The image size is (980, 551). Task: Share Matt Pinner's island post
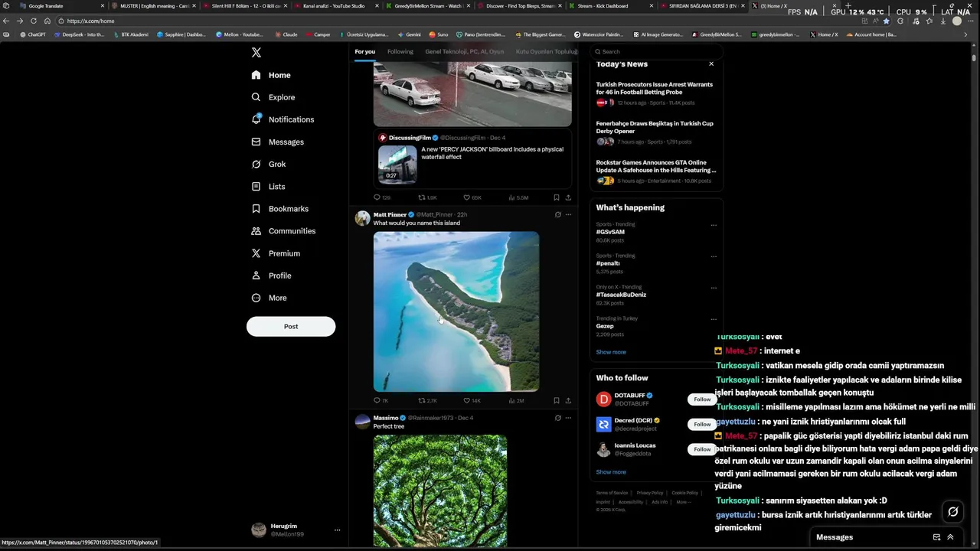(568, 401)
